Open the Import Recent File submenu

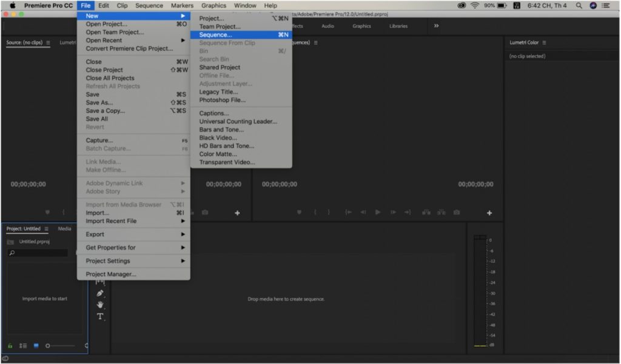(x=110, y=221)
